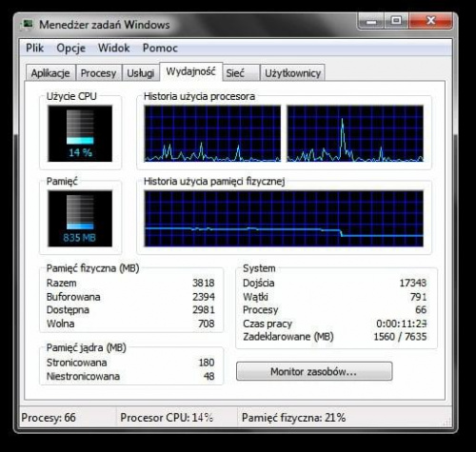Image resolution: width=476 pixels, height=452 pixels.
Task: Click the physical memory usage history graph
Action: [284, 219]
